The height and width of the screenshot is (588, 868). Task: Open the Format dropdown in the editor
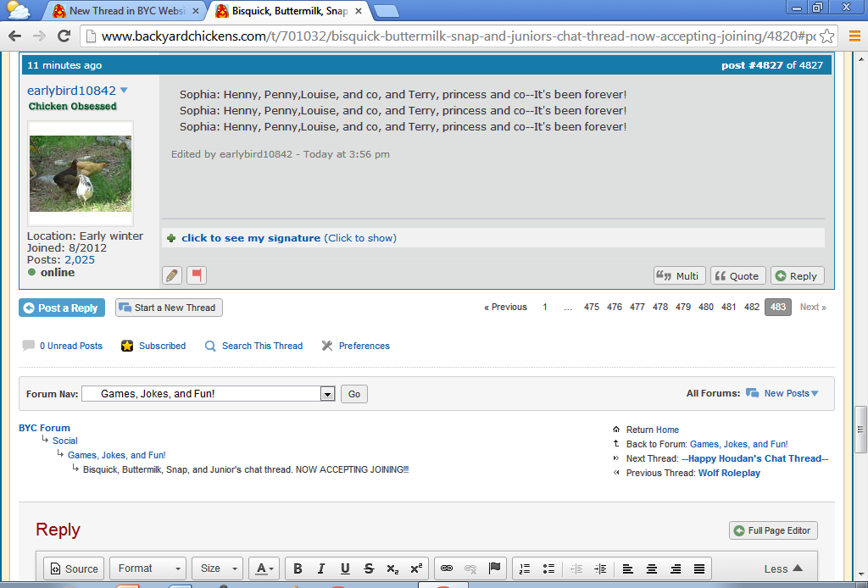pos(148,569)
